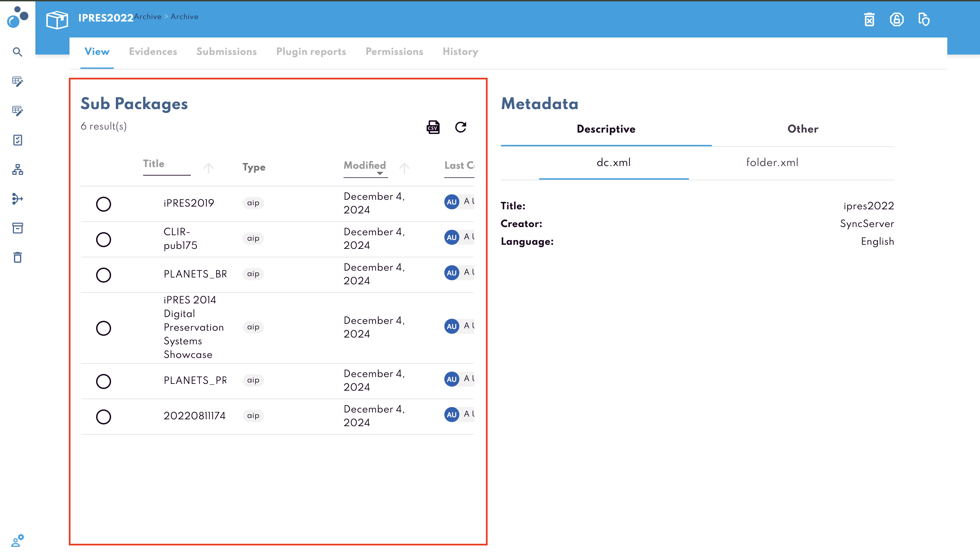Switch to the Evidences tab

tap(153, 52)
